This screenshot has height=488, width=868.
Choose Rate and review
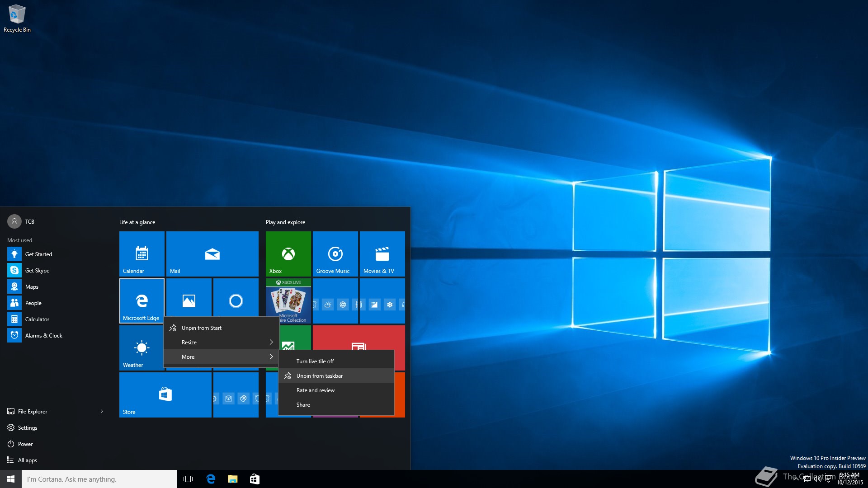point(336,390)
